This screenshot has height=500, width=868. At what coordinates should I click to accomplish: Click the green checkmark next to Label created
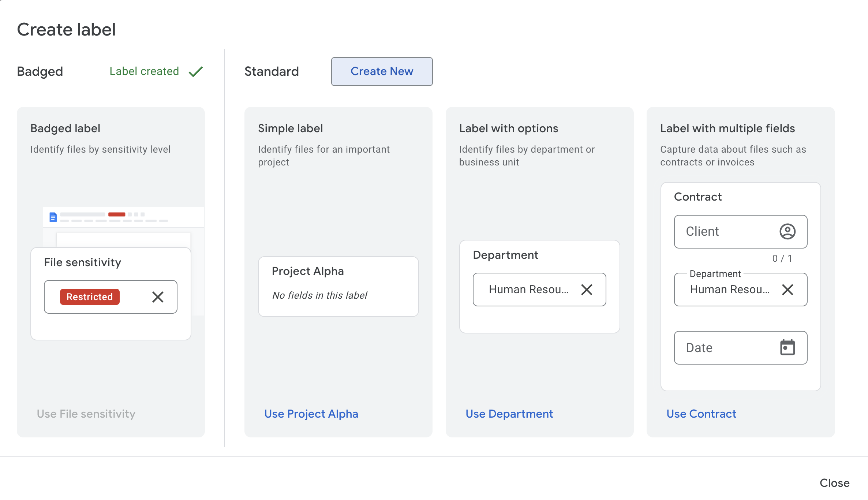point(196,71)
